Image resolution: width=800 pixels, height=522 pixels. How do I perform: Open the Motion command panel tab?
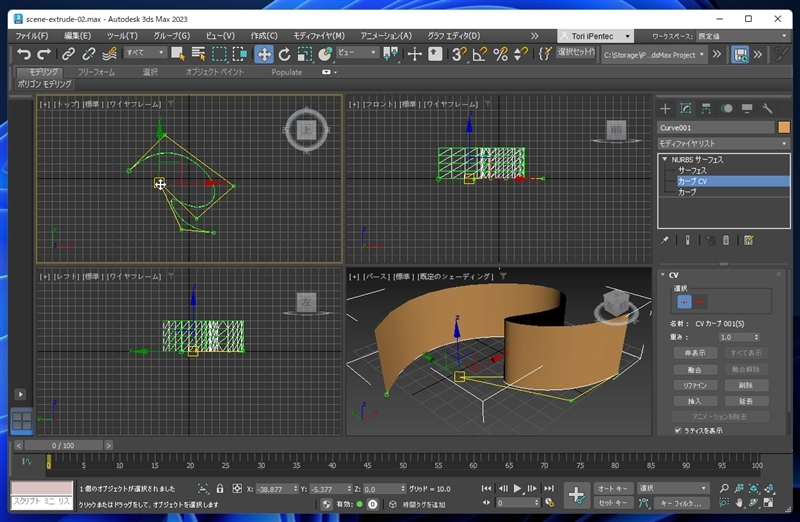click(727, 108)
